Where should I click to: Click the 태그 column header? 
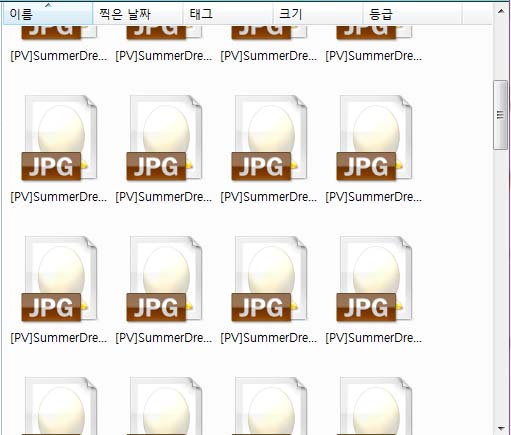click(x=228, y=14)
